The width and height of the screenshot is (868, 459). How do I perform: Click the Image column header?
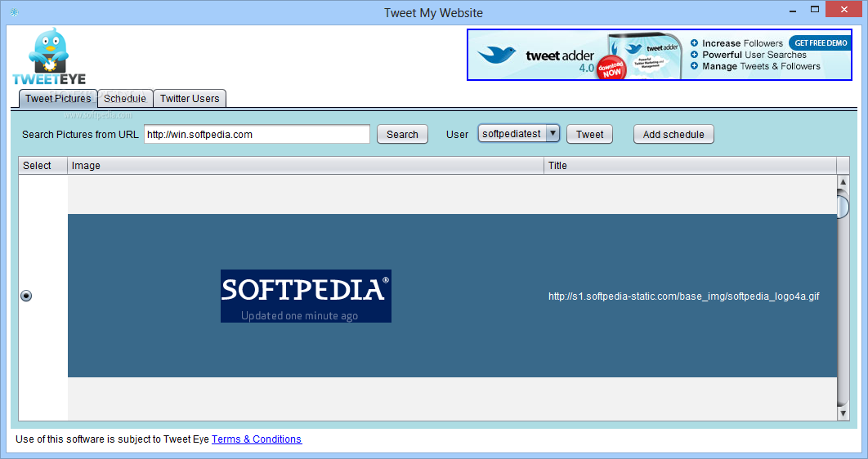click(306, 165)
